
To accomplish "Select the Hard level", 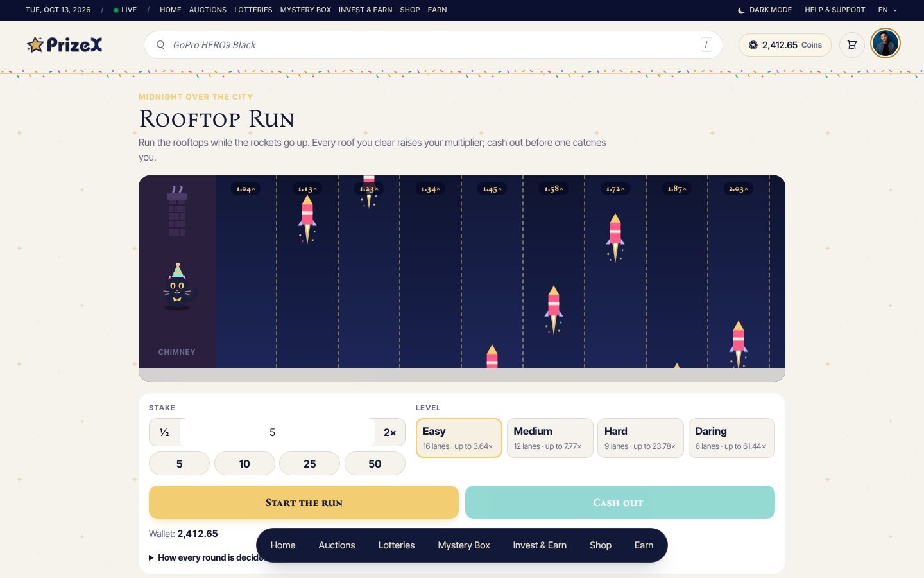I will 640,438.
